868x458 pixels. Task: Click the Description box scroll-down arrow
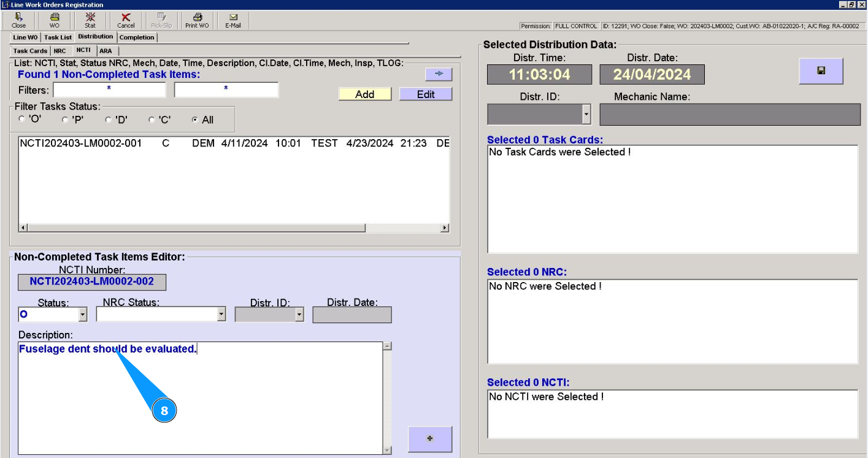pos(387,450)
